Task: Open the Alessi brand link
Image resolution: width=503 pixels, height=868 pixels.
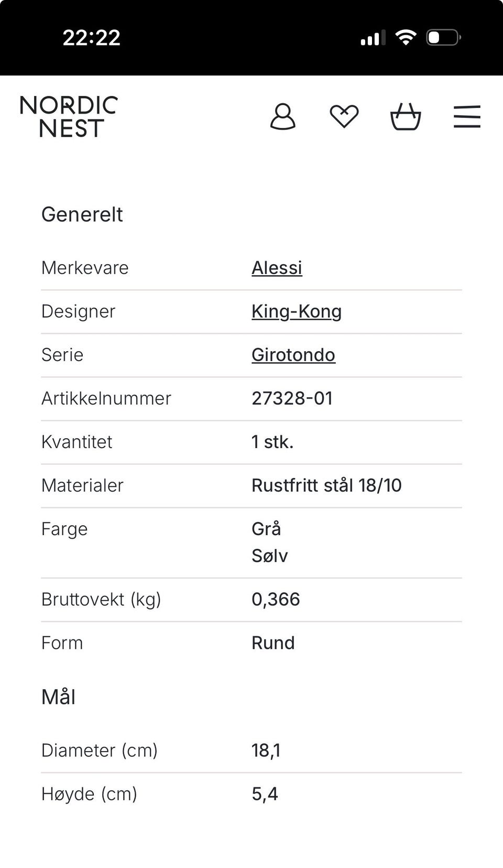Action: pyautogui.click(x=277, y=268)
